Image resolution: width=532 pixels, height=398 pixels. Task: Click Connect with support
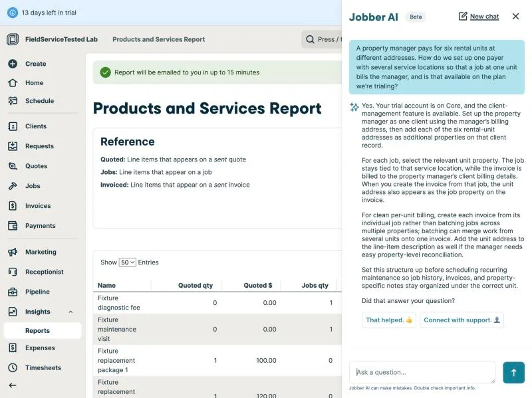tap(462, 320)
